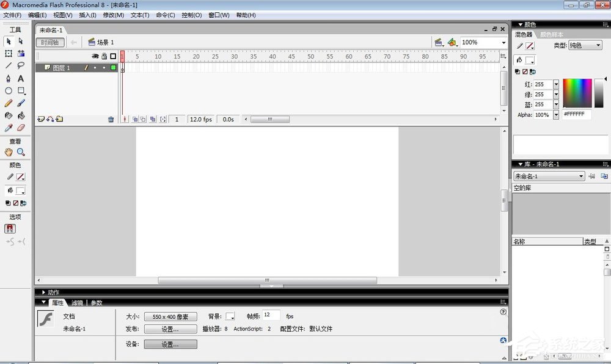Hide all layers with the eye column toggle
Screen dimensions: 611x364
95,56
